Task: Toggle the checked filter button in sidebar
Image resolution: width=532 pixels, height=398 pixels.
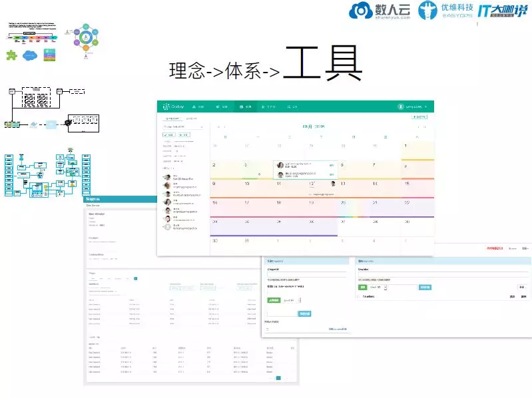Action: [168, 135]
